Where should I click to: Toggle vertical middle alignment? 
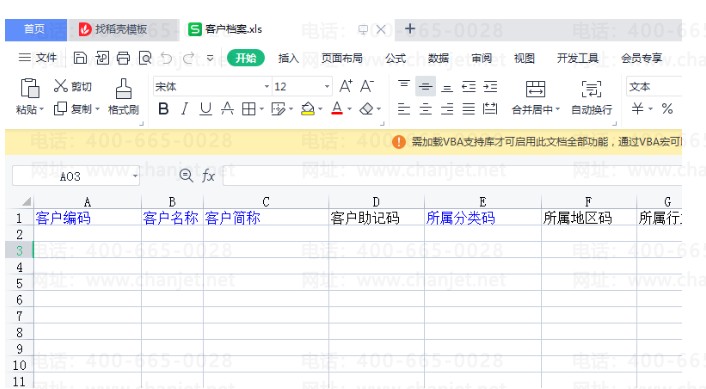[x=425, y=86]
